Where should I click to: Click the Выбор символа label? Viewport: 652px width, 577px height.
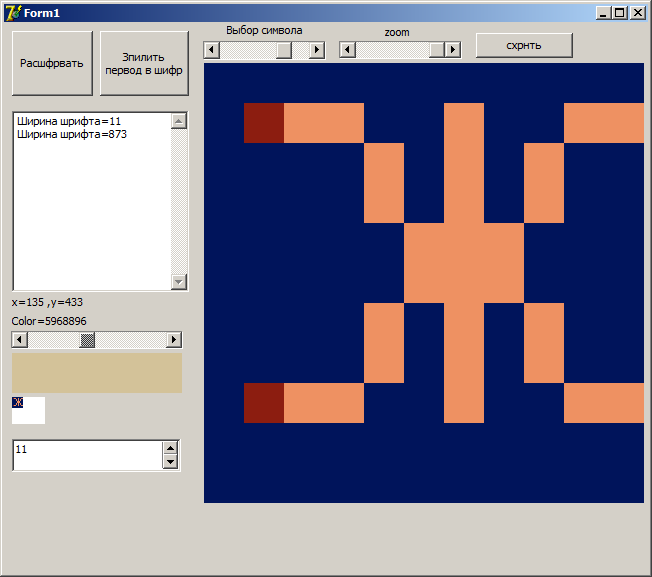264,30
